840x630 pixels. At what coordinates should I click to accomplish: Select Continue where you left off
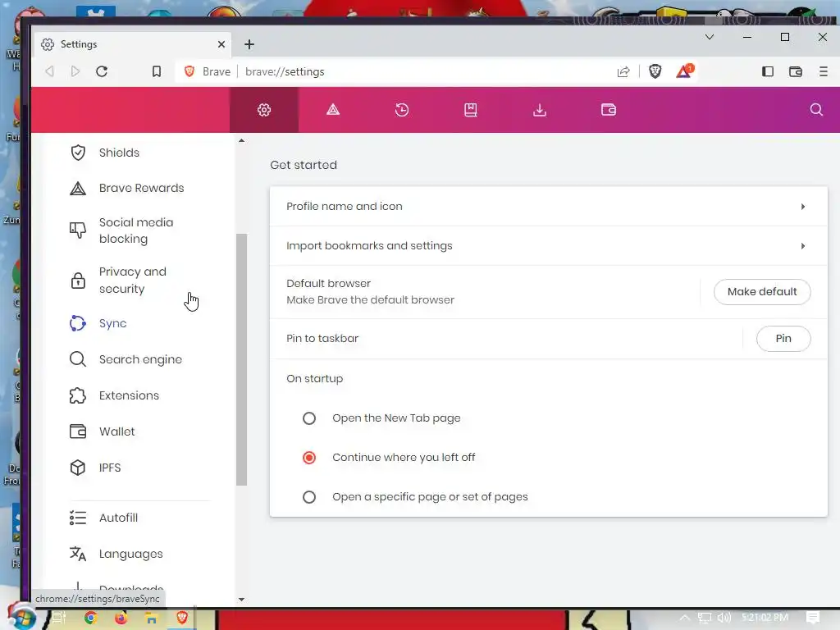(309, 458)
